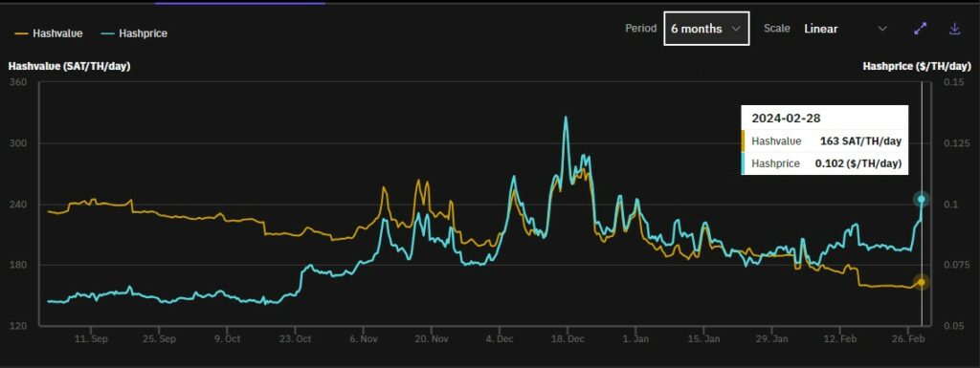Click the Hashvalue data point marker
Image resolution: width=980 pixels, height=368 pixels.
tap(921, 282)
